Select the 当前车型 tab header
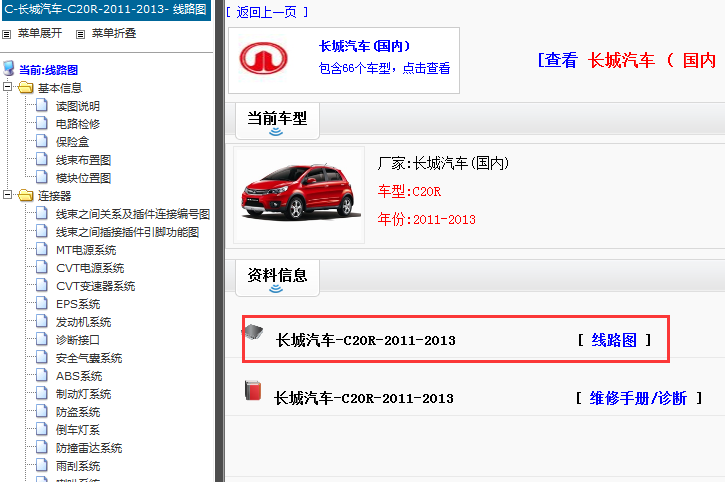This screenshot has width=725, height=482. tap(277, 121)
